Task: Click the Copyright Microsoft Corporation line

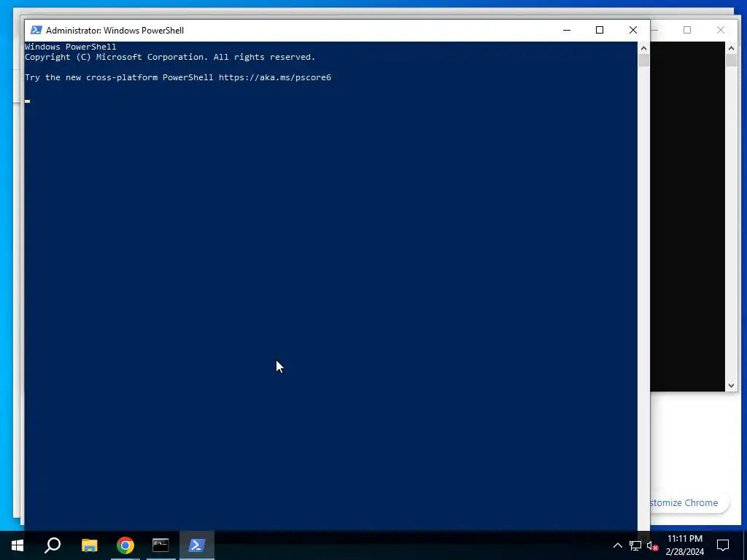Action: click(170, 57)
